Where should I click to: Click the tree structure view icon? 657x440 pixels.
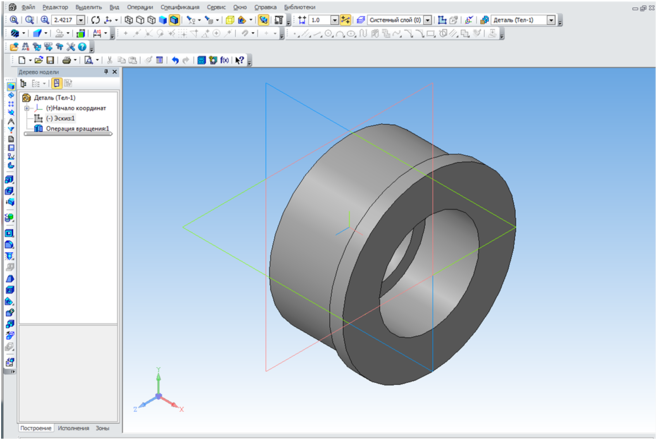coord(23,83)
